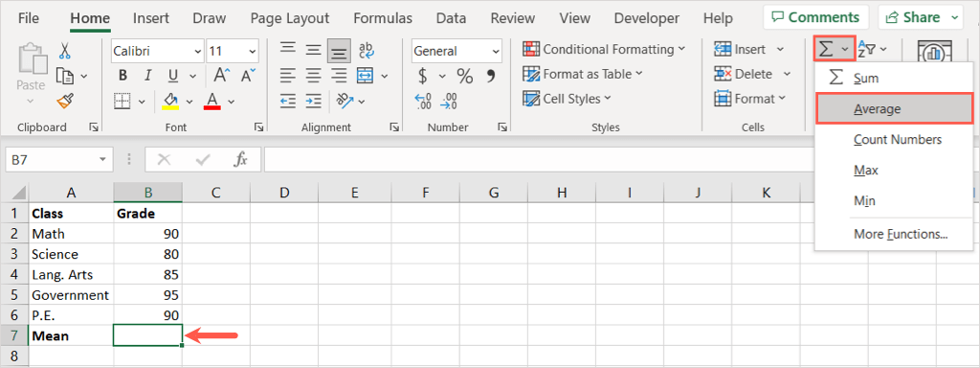Open Font settings dialog launcher
The height and width of the screenshot is (368, 980).
click(x=258, y=127)
